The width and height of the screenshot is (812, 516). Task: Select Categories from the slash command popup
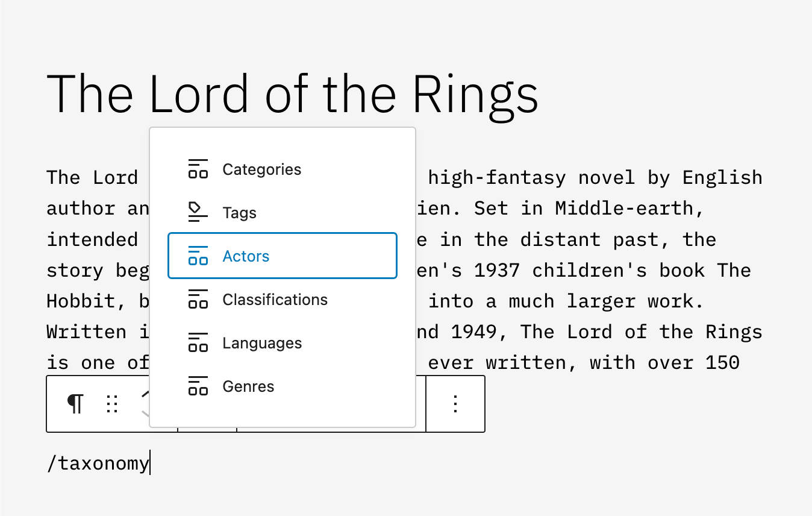[261, 169]
